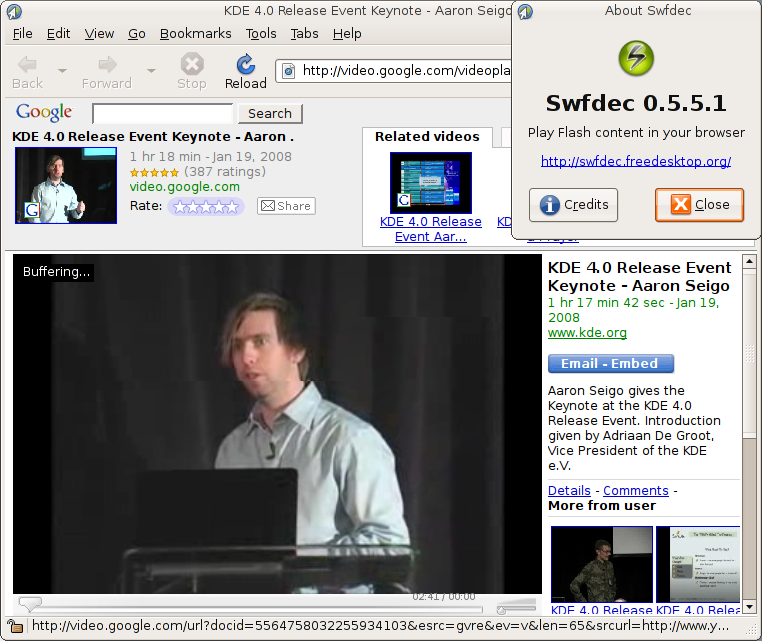Click the status bar URL text
Viewport: 762px width, 641px height.
click(380, 625)
